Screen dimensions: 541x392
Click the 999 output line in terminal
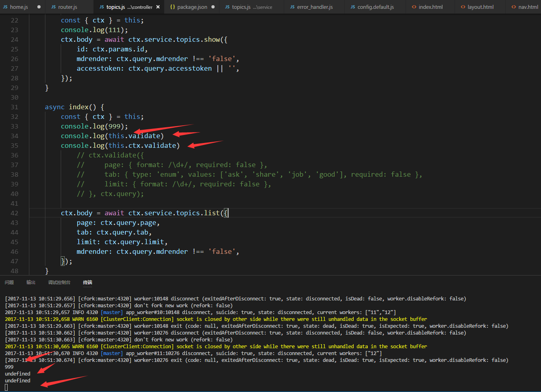pyautogui.click(x=9, y=367)
